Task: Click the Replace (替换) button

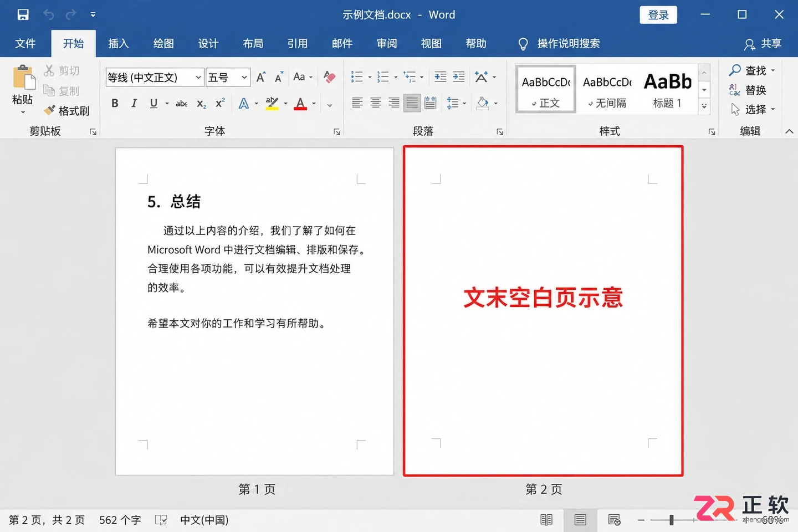Action: point(748,90)
